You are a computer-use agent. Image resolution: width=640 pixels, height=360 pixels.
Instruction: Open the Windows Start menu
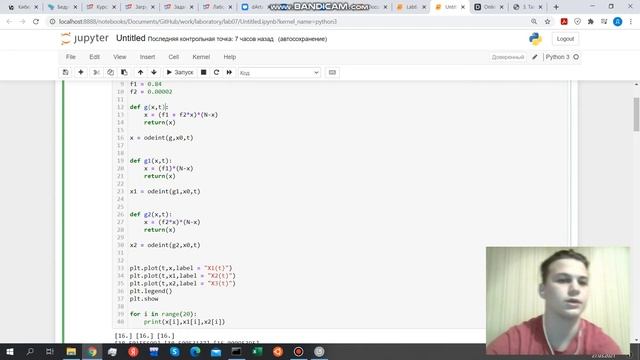click(x=10, y=351)
